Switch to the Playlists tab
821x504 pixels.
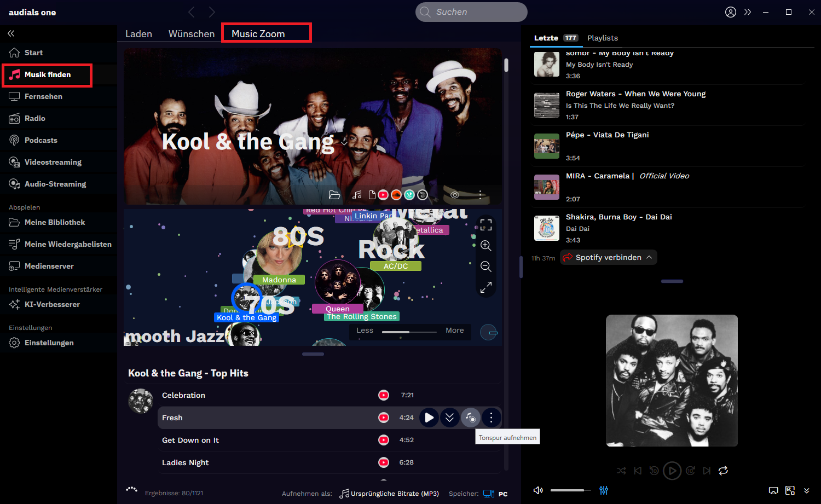(602, 38)
